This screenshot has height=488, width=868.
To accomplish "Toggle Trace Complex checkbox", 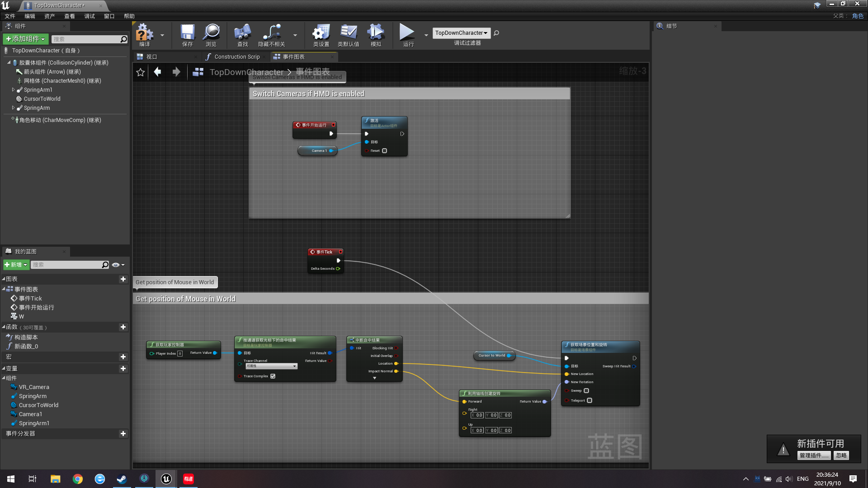I will [273, 376].
